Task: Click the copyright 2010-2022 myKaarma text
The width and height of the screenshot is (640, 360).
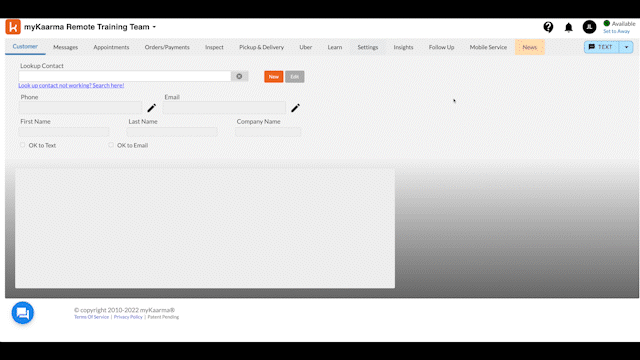Action: [124, 310]
